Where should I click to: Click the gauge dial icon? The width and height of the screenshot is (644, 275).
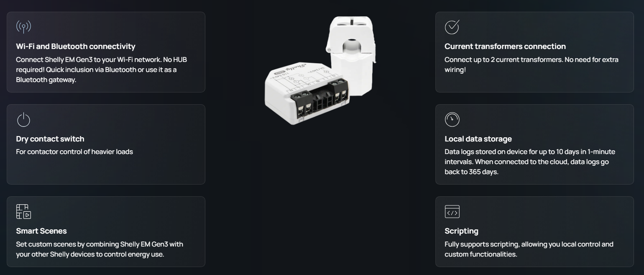tap(452, 120)
